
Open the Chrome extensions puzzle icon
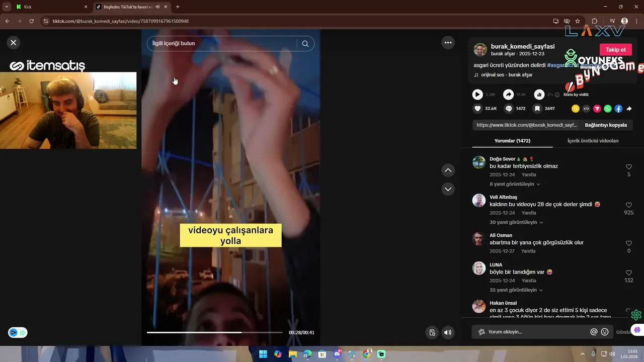tap(595, 21)
